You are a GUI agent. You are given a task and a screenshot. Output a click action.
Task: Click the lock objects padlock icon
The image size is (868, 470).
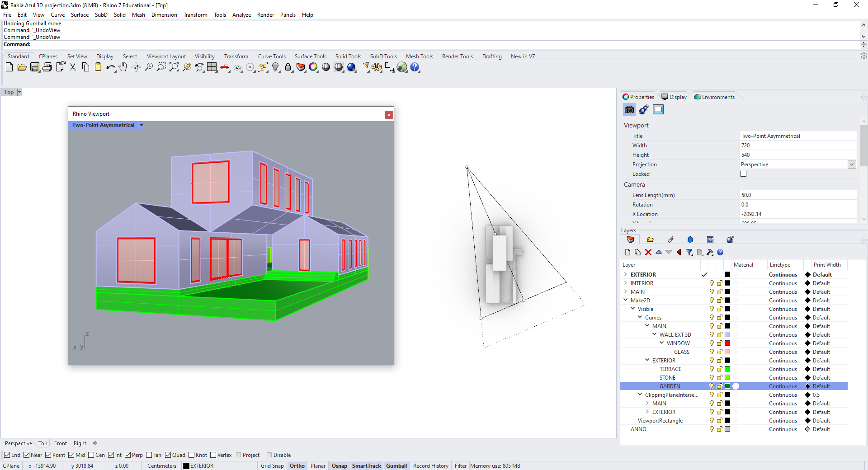pos(288,67)
